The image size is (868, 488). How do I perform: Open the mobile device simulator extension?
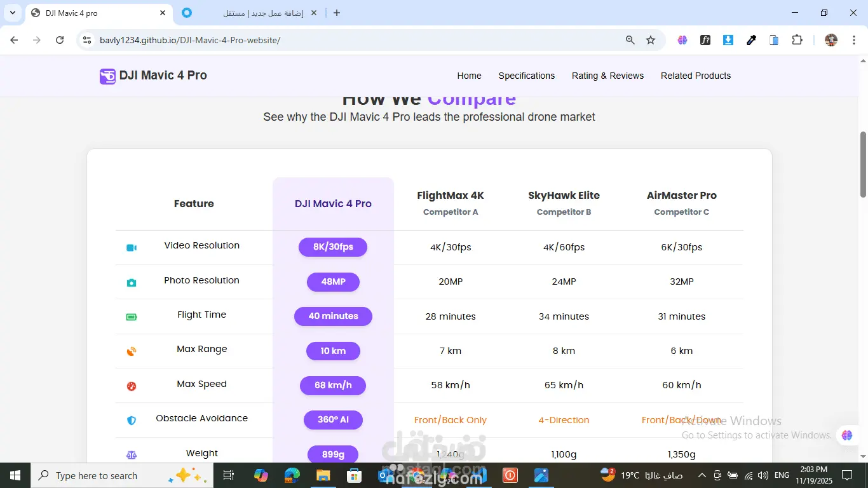coord(774,40)
